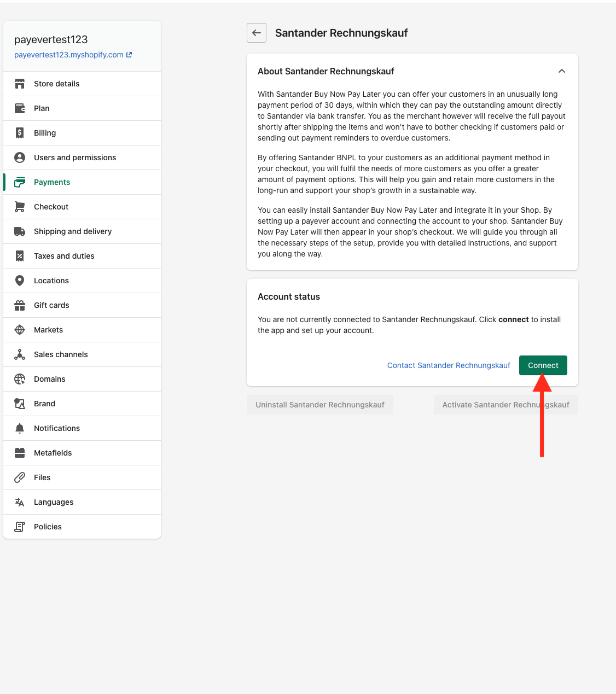
Task: Select Policies in the sidebar
Action: pos(82,527)
